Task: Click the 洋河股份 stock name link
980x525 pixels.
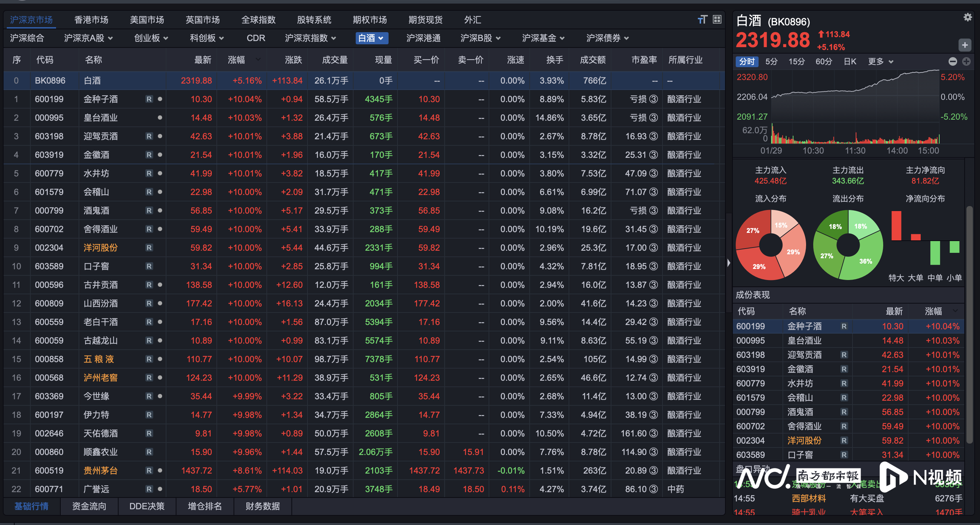Action: [100, 248]
